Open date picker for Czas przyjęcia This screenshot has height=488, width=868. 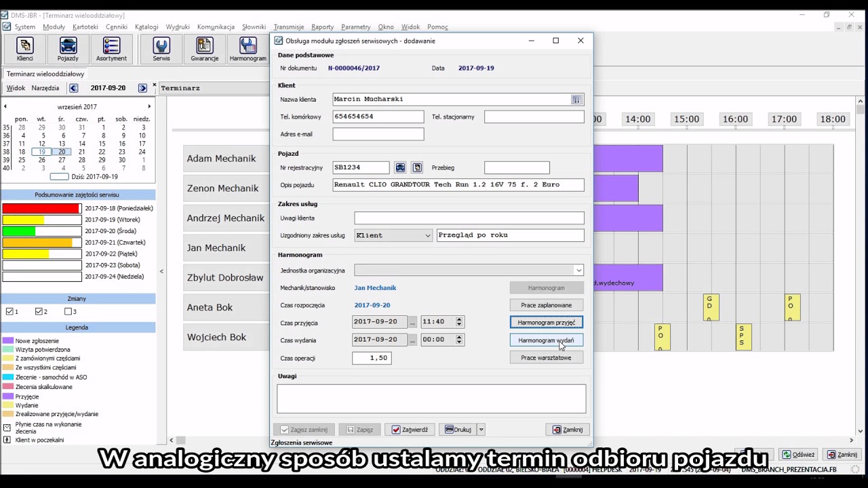[412, 322]
